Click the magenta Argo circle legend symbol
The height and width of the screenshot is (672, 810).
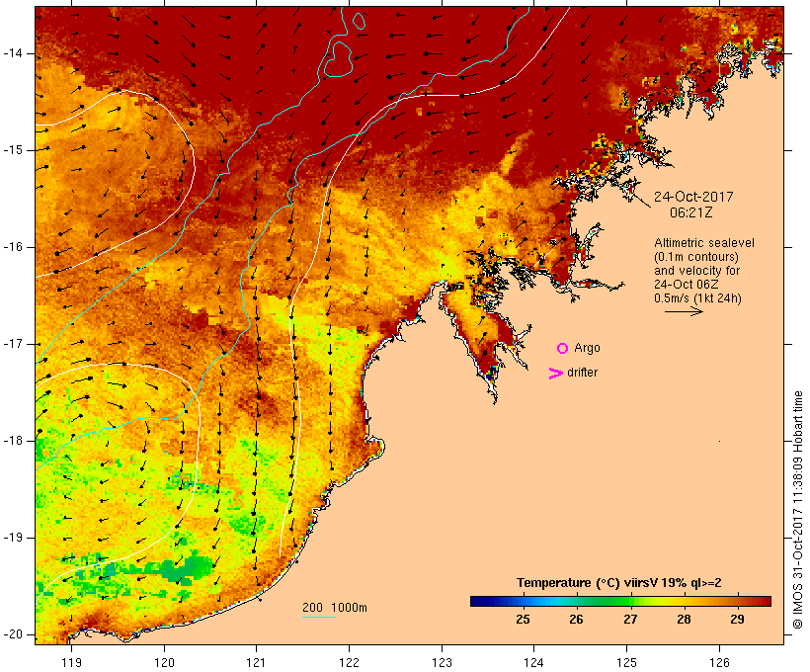(562, 349)
